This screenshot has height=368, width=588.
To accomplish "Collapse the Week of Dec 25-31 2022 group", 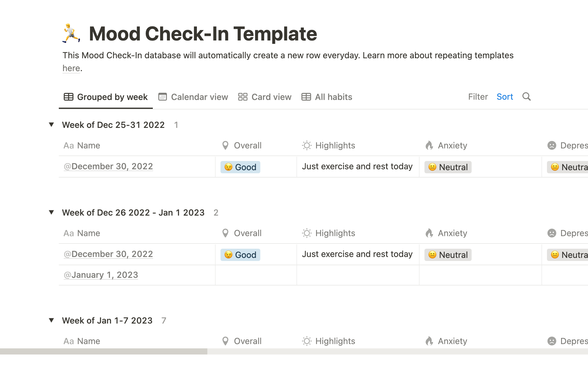I will [51, 125].
